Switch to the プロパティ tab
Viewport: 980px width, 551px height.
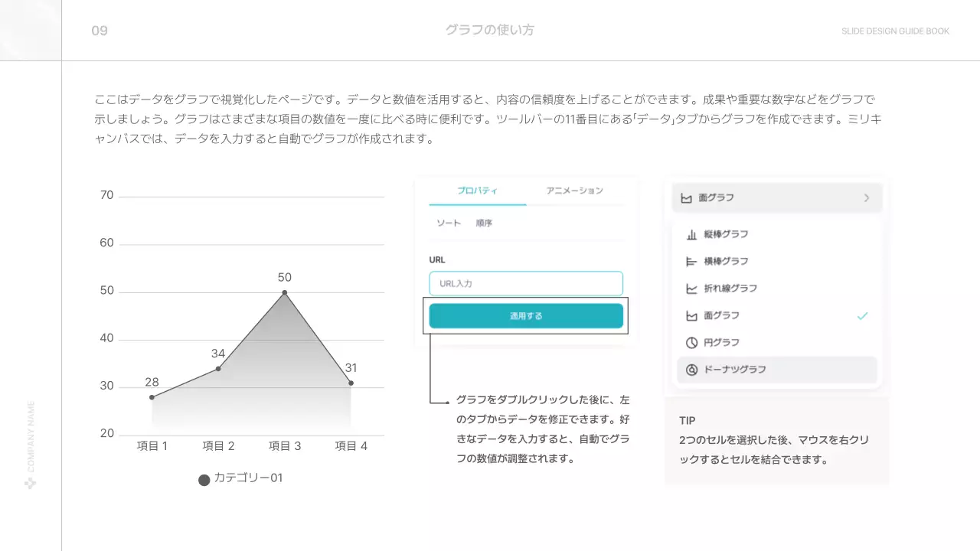(x=477, y=191)
